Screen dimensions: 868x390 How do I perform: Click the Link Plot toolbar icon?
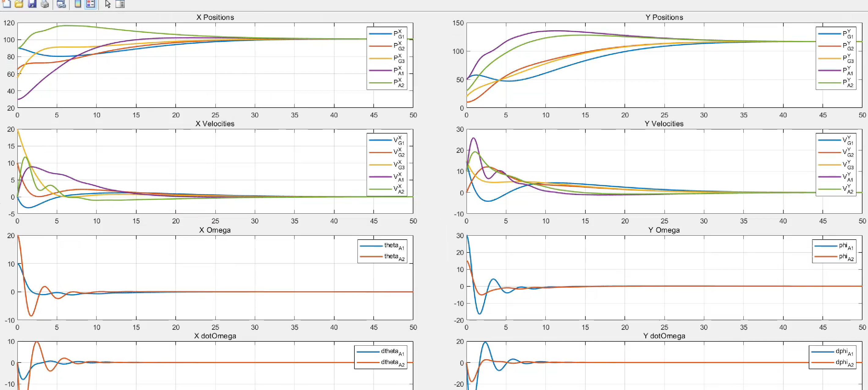[61, 4]
